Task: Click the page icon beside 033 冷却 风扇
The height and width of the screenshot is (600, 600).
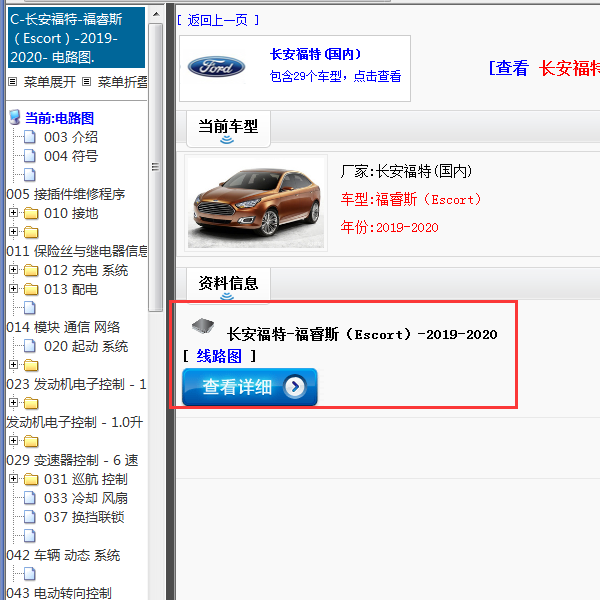Action: pyautogui.click(x=30, y=498)
